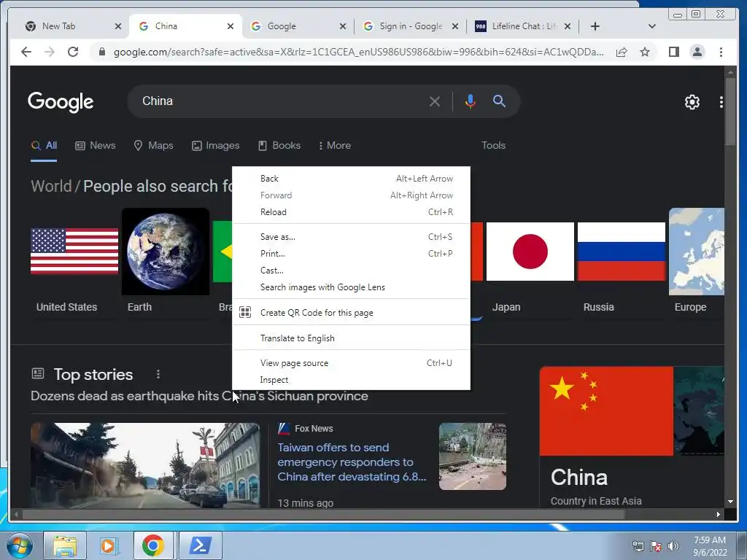Expand the tab search chevron

pyautogui.click(x=652, y=26)
